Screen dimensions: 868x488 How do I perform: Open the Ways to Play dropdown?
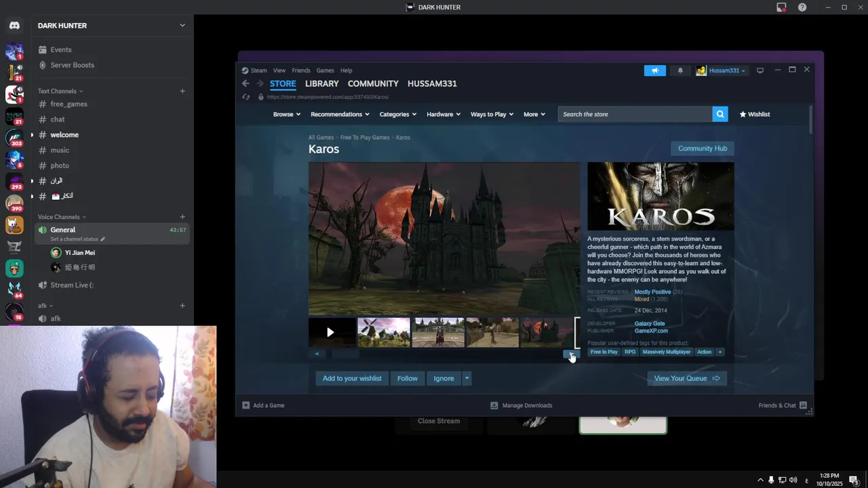(492, 114)
